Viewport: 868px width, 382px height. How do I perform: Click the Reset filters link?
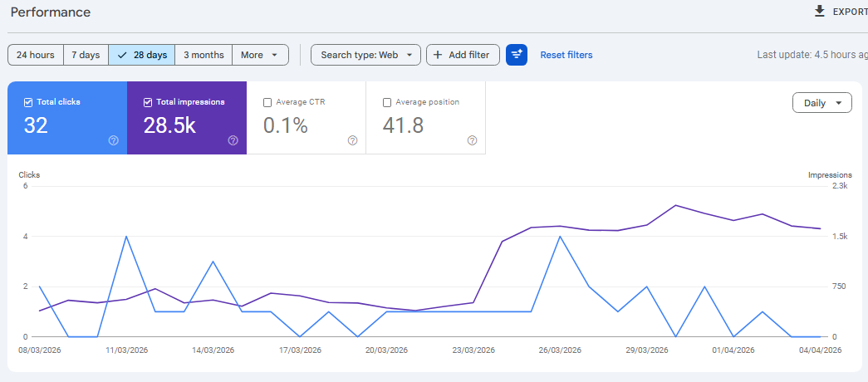[566, 55]
